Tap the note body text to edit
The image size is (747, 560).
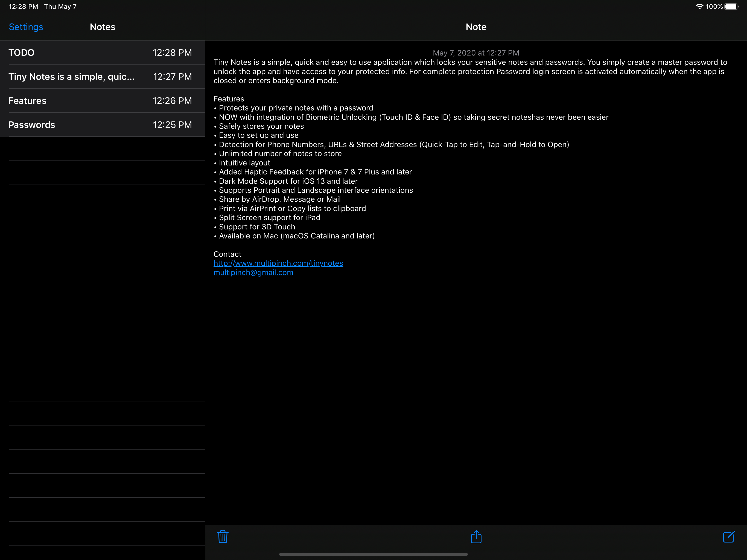[x=469, y=72]
